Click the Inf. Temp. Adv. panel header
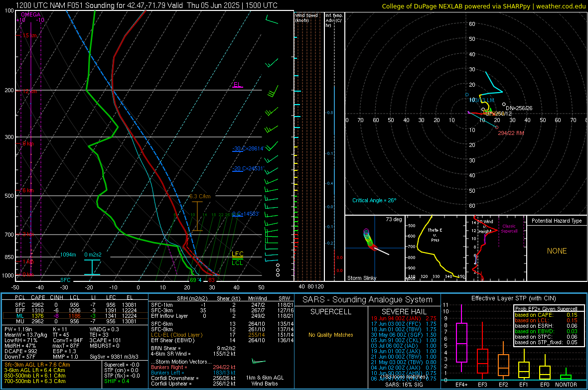 (x=334, y=20)
